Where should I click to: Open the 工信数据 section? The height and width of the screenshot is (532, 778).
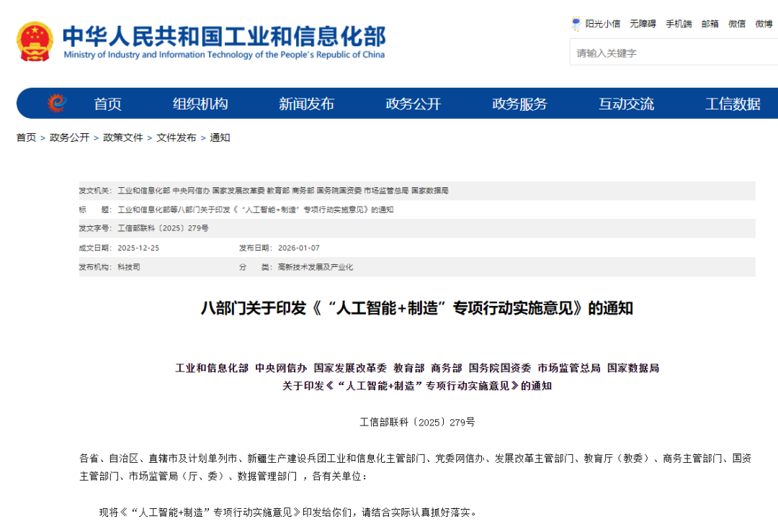[734, 103]
